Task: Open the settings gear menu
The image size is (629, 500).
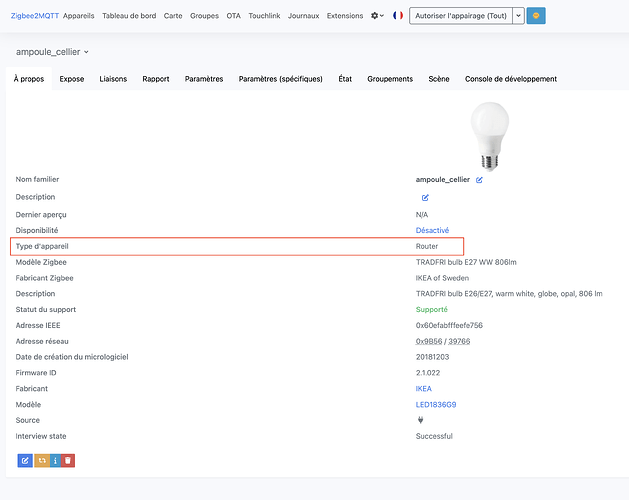Action: coord(377,16)
